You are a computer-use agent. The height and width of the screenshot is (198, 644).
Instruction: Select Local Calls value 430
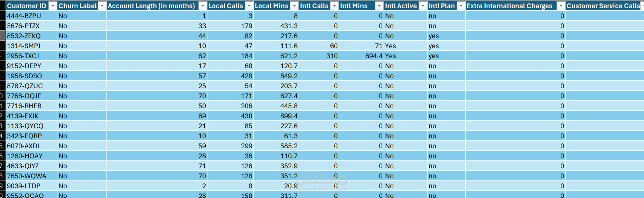point(230,116)
